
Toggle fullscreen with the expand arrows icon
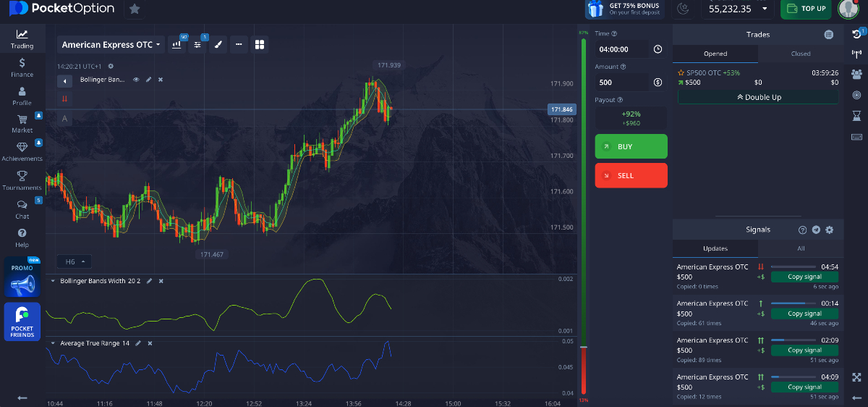tap(857, 377)
